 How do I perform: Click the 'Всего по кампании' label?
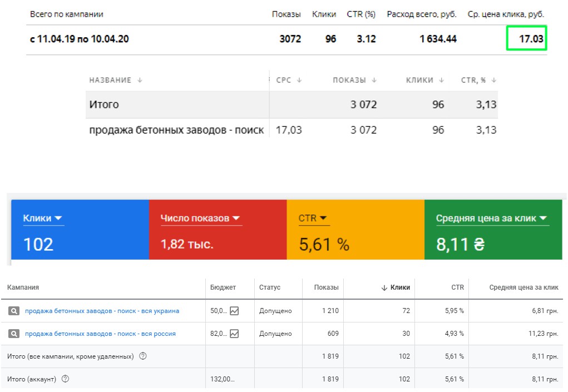coord(67,14)
